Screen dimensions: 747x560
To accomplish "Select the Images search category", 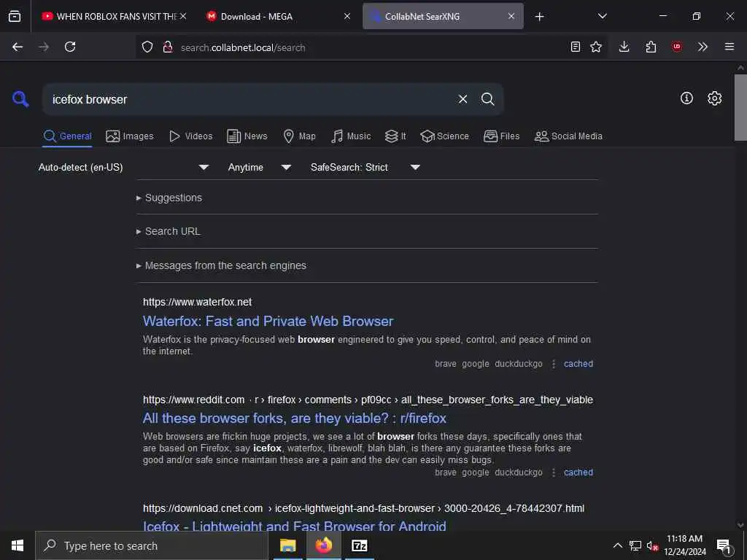I will tap(130, 136).
